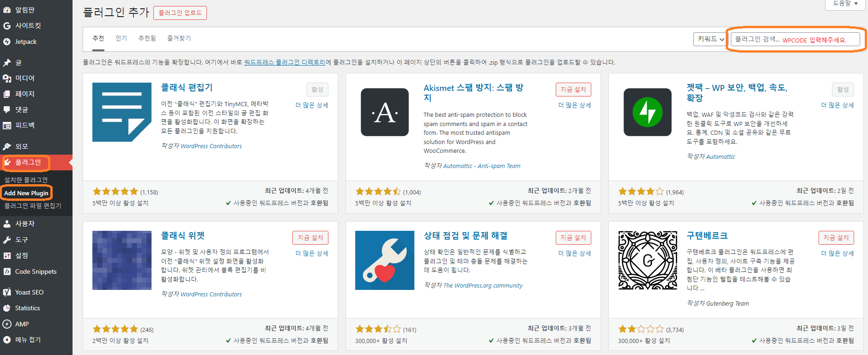Install Akismet with 지금 설치 button
This screenshot has width=868, height=355.
[573, 90]
